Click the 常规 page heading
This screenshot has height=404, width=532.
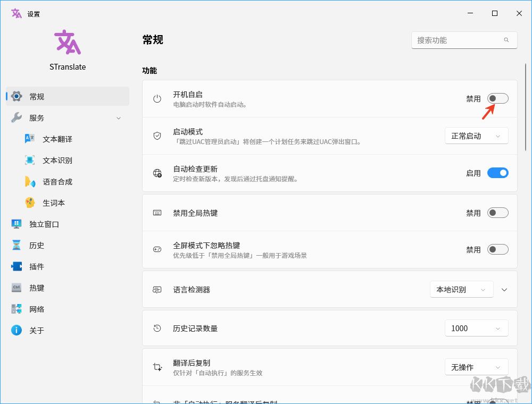153,40
